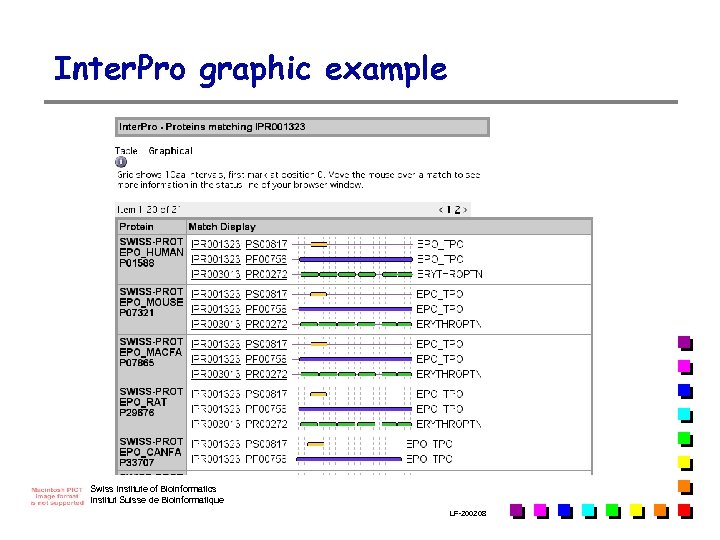Screen dimensions: 720x540
Task: Click accession P07321 in the Protein column
Action: tap(137, 313)
